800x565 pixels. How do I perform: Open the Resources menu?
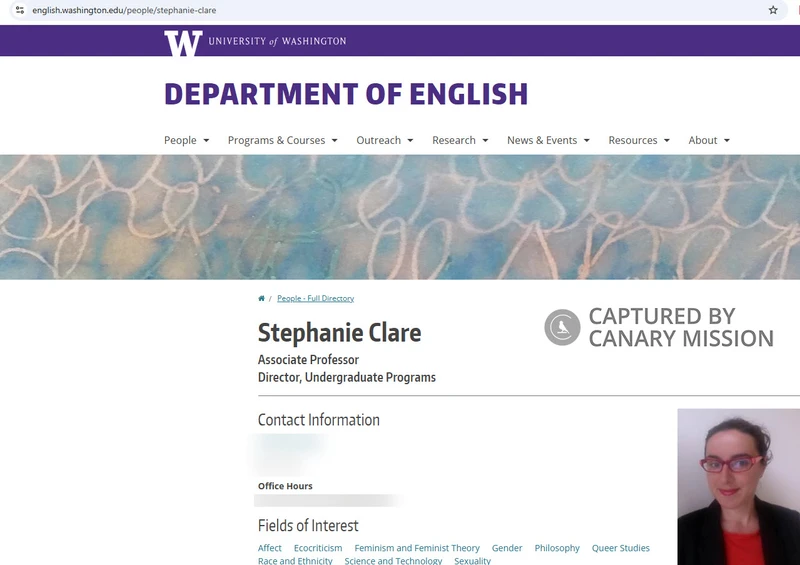(x=633, y=140)
